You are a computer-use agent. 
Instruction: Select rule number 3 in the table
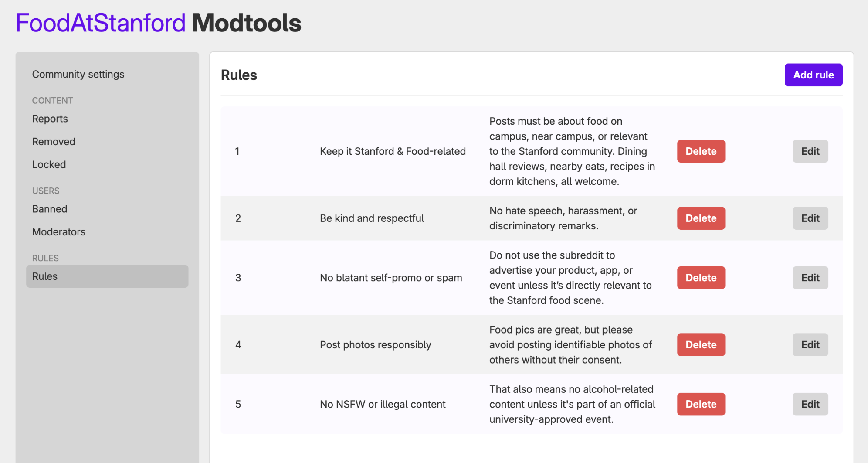238,277
